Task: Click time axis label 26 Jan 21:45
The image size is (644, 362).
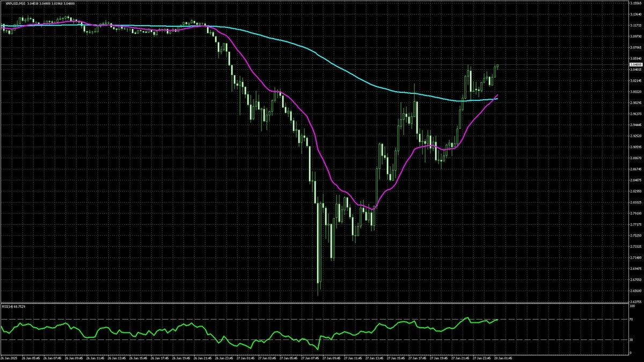Action: point(203,358)
